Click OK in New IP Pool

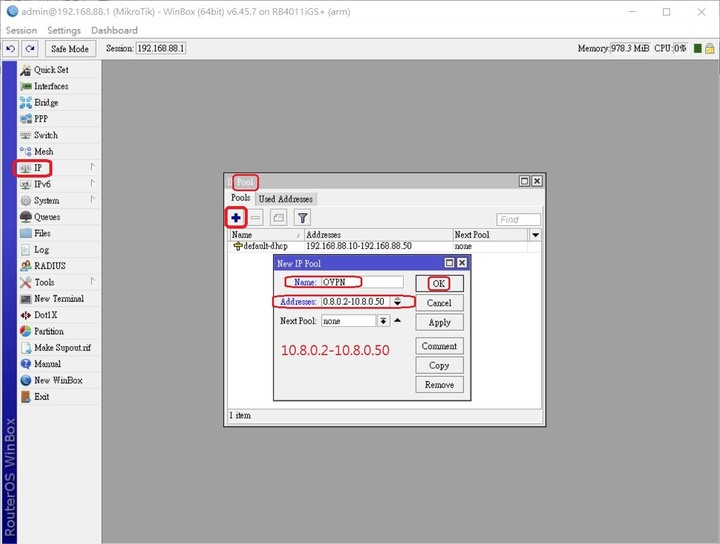coord(439,284)
